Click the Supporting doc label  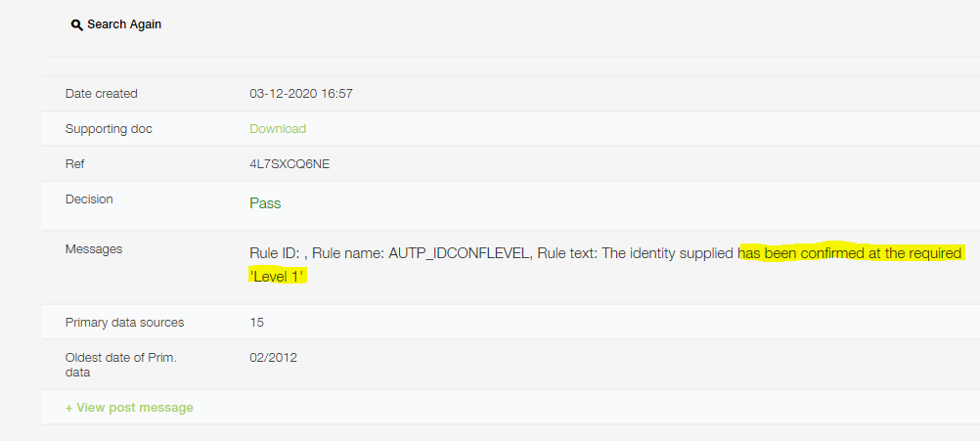click(109, 129)
